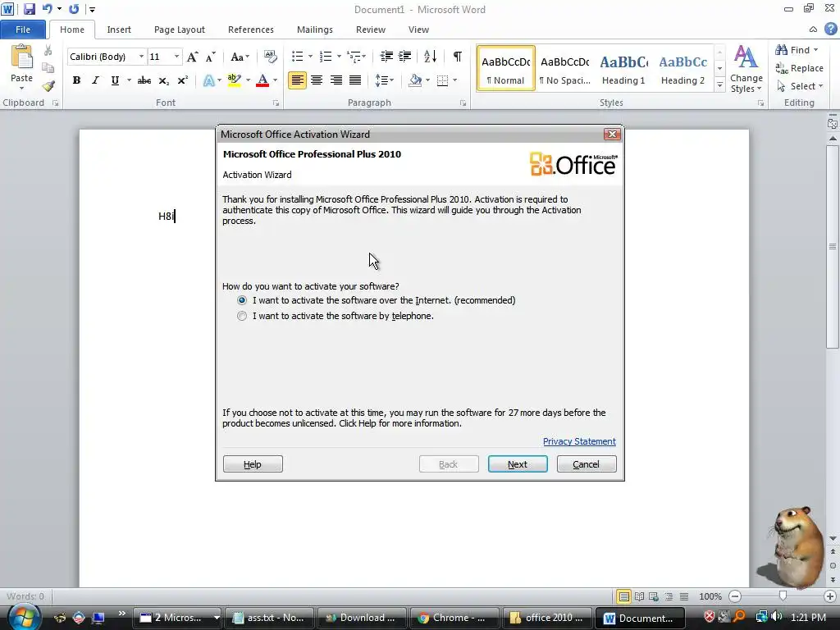Toggle Show/Hide paragraph marks
Image resolution: width=840 pixels, height=630 pixels.
(x=458, y=57)
